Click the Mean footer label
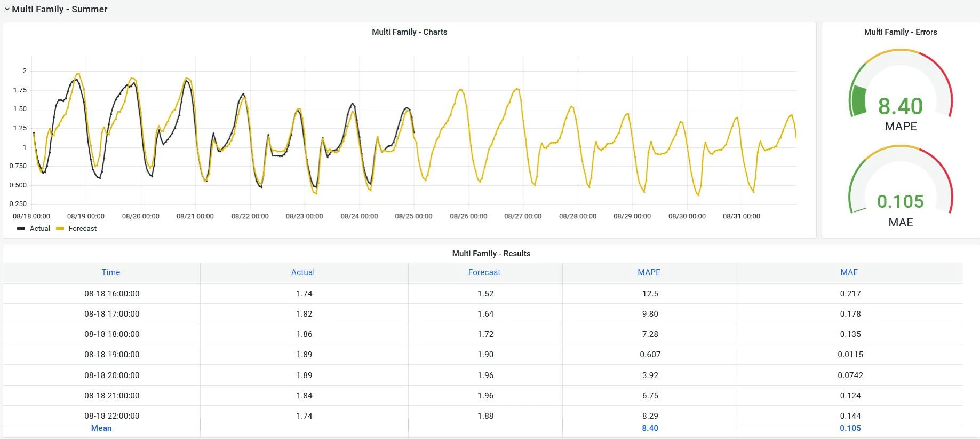The height and width of the screenshot is (439, 980). [101, 428]
